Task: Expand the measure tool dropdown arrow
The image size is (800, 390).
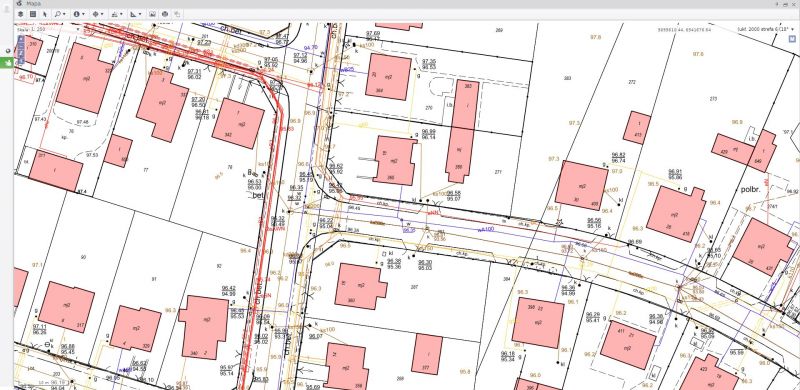Action: (139, 14)
